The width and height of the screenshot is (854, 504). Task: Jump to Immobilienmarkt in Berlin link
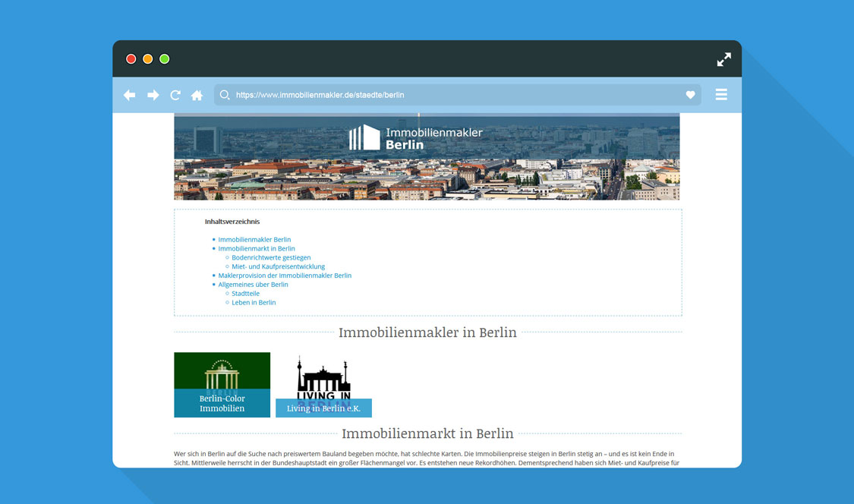tap(257, 248)
